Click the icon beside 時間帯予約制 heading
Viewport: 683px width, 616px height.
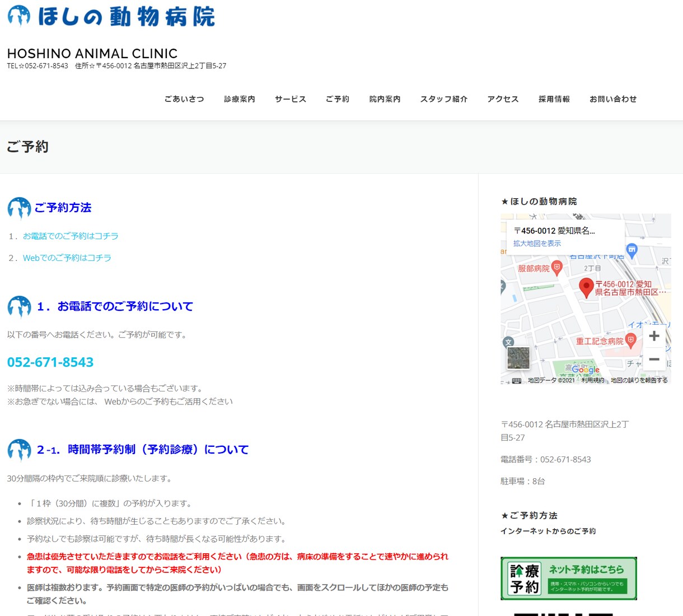[19, 450]
